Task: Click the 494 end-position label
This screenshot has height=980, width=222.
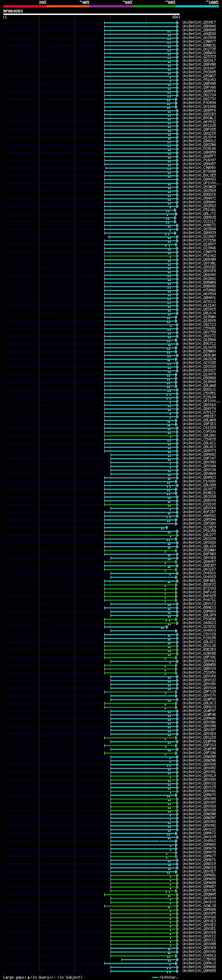Action: point(175,17)
